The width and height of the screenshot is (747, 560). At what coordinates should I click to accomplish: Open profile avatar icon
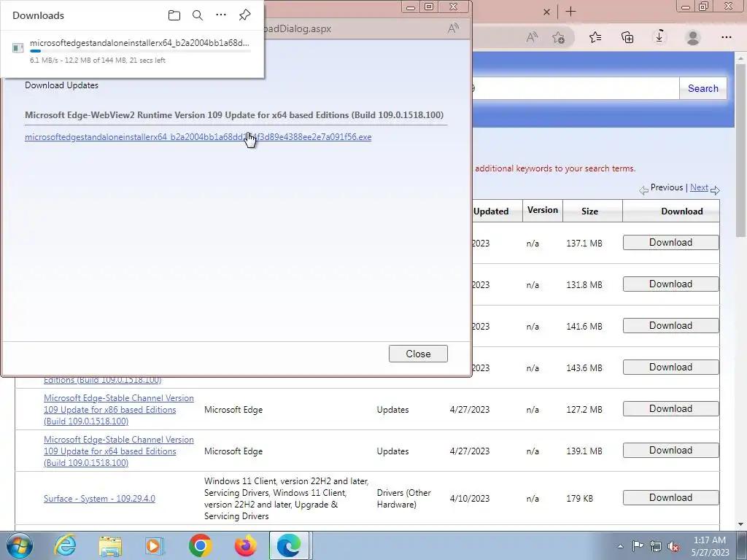[693, 37]
